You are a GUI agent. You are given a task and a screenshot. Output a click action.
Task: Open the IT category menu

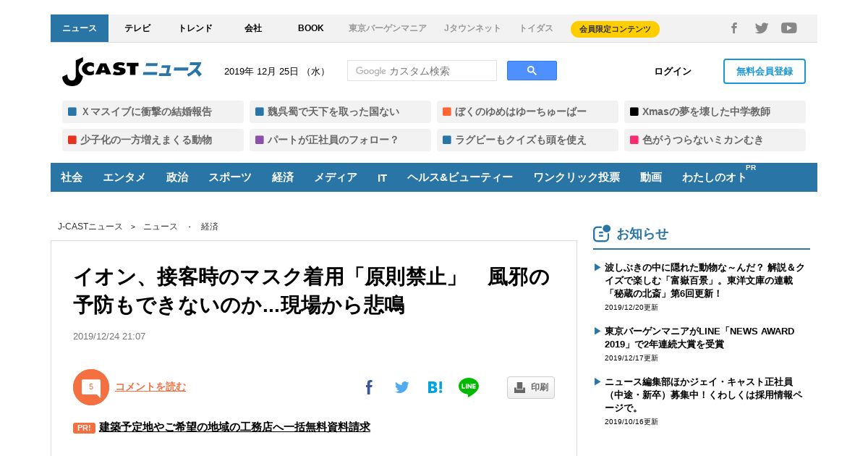pyautogui.click(x=382, y=177)
